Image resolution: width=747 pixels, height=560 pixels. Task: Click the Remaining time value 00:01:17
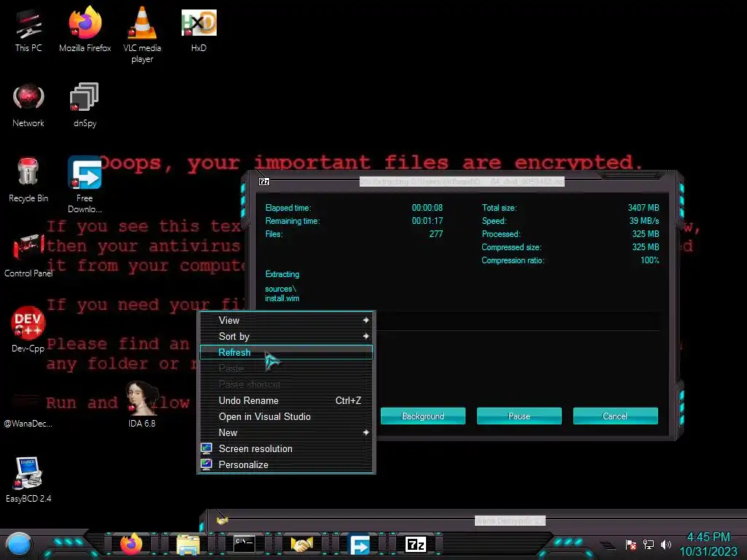(x=427, y=221)
